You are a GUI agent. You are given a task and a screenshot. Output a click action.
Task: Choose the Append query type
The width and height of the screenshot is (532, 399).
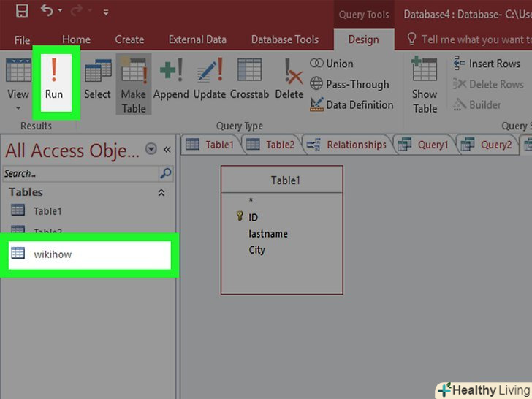point(171,80)
